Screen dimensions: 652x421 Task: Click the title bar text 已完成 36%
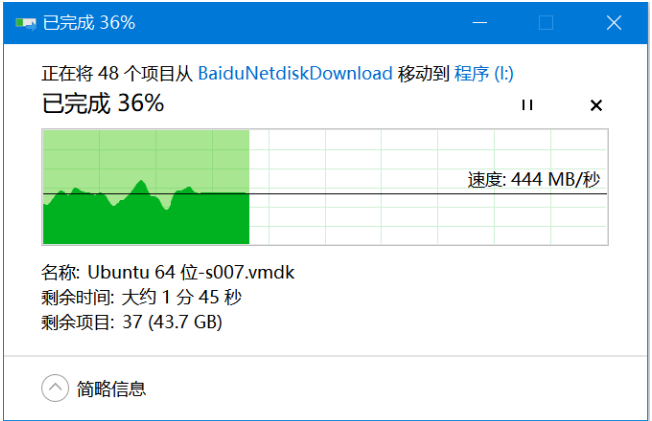coord(89,23)
